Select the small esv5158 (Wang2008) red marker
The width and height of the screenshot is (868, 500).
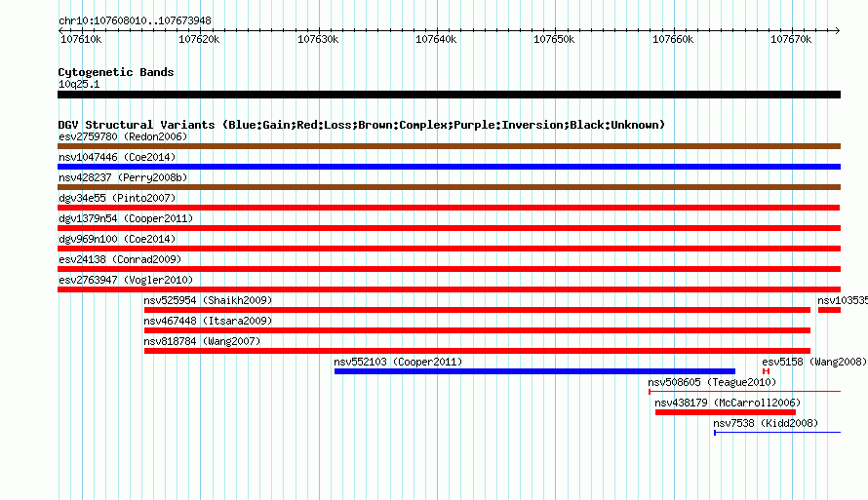click(767, 371)
